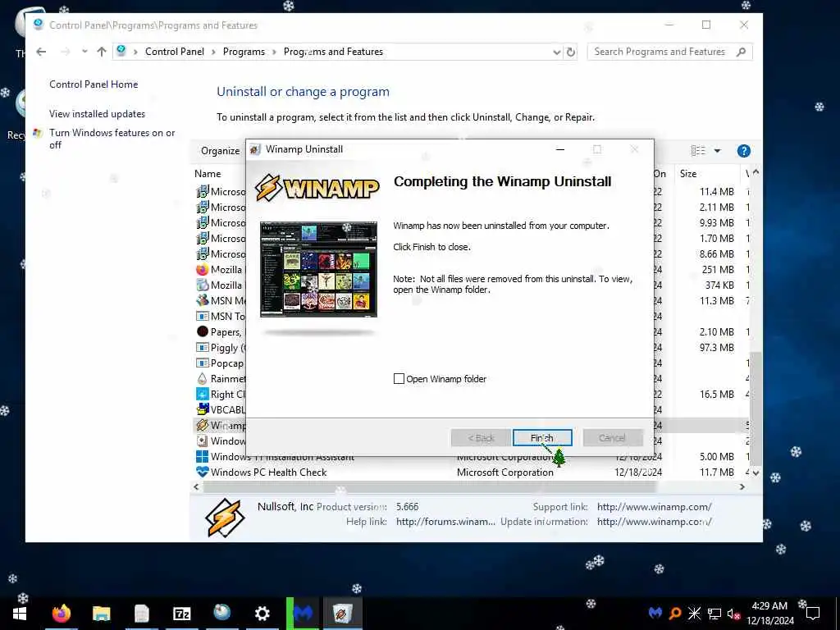Maximize the Control Panel window
This screenshot has width=840, height=630.
(x=706, y=25)
